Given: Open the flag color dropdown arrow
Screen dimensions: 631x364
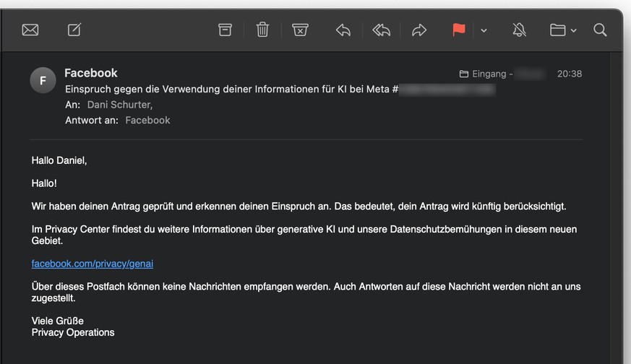Looking at the screenshot, I should [x=484, y=30].
